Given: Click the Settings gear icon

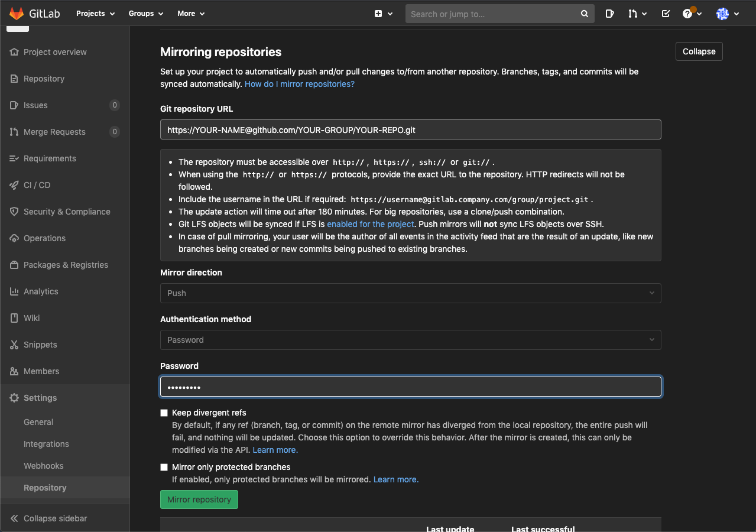Looking at the screenshot, I should (14, 398).
